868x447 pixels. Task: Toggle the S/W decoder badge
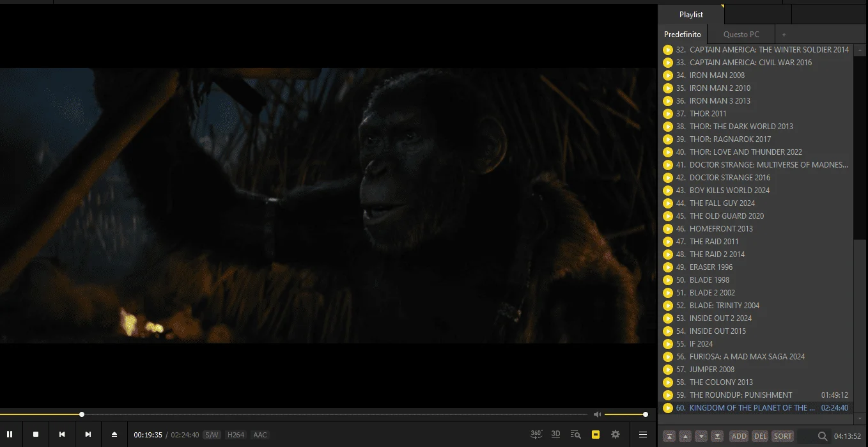(212, 435)
